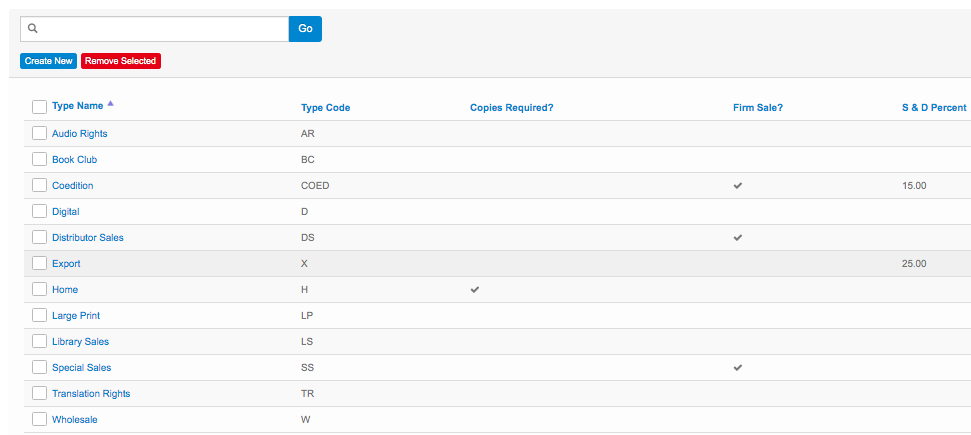Click the magnifier icon in search box
Viewport: 971px width, 435px height.
(x=32, y=29)
